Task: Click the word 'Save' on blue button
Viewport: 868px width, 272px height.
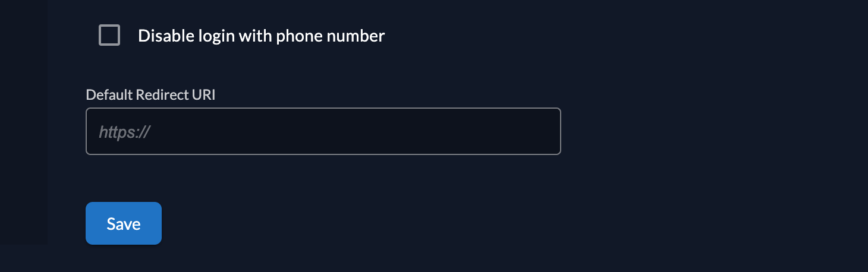Action: 124,224
